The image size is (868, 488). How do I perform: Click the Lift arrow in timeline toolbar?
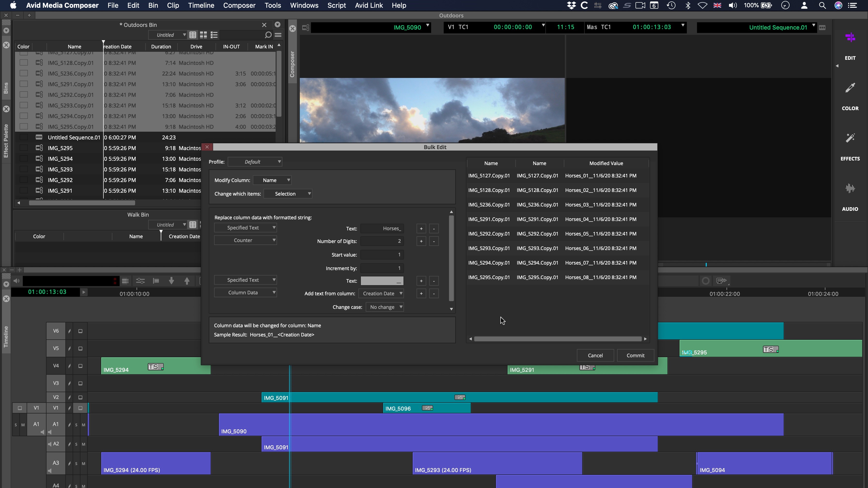[x=187, y=281]
